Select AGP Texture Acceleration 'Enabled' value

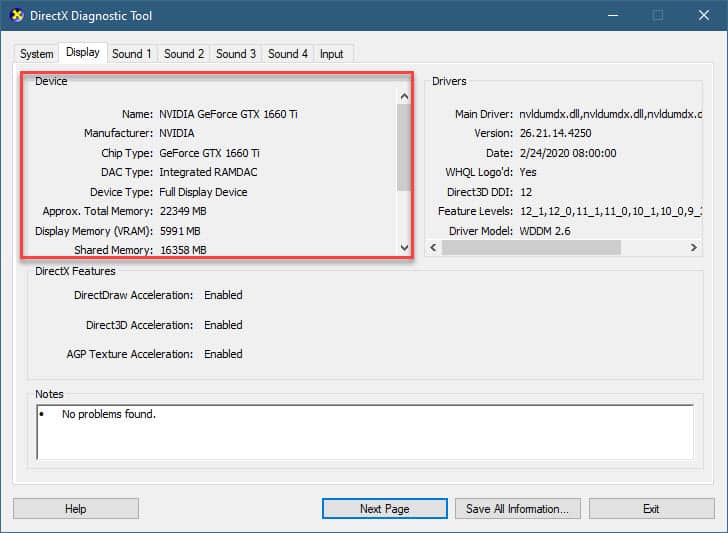click(223, 354)
